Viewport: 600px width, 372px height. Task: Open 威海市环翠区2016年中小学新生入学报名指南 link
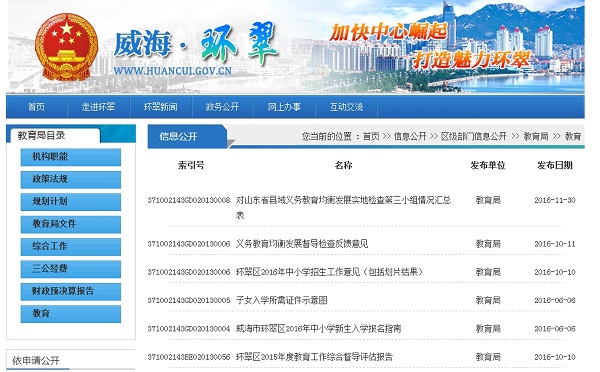[318, 329]
